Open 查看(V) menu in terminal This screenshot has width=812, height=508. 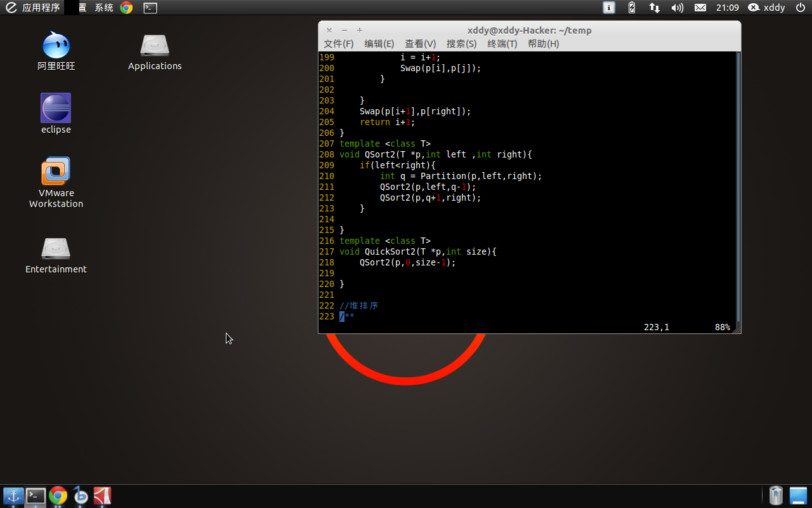tap(421, 44)
